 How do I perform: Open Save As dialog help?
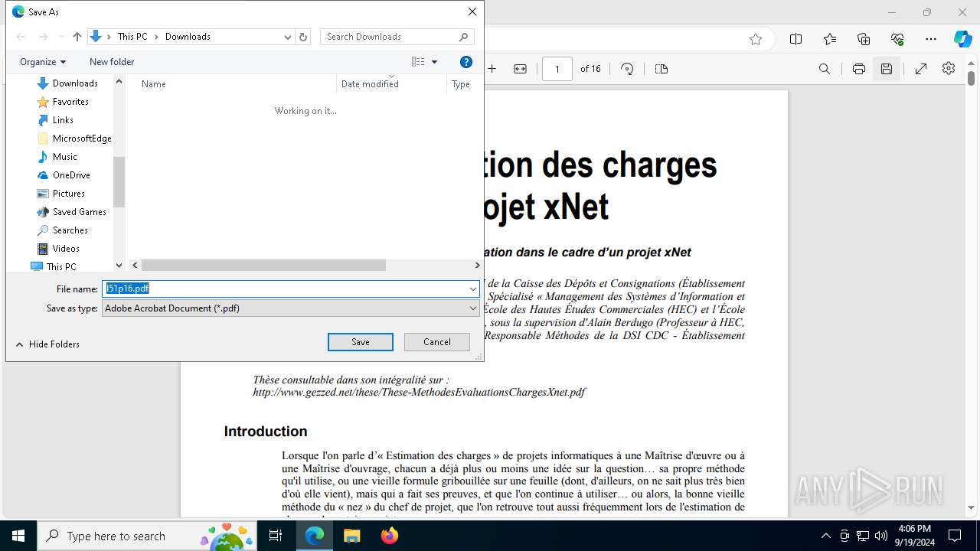(x=466, y=62)
